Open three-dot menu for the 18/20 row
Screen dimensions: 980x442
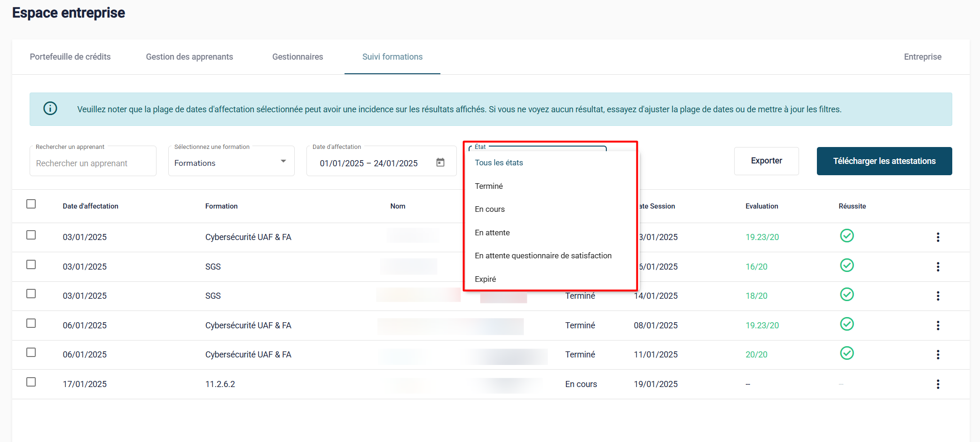tap(938, 296)
